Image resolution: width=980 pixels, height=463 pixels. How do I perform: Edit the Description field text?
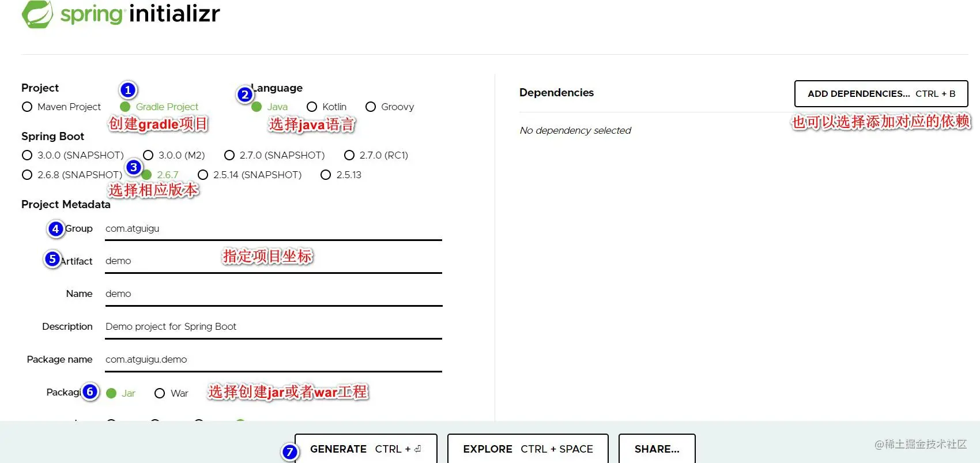pos(273,327)
